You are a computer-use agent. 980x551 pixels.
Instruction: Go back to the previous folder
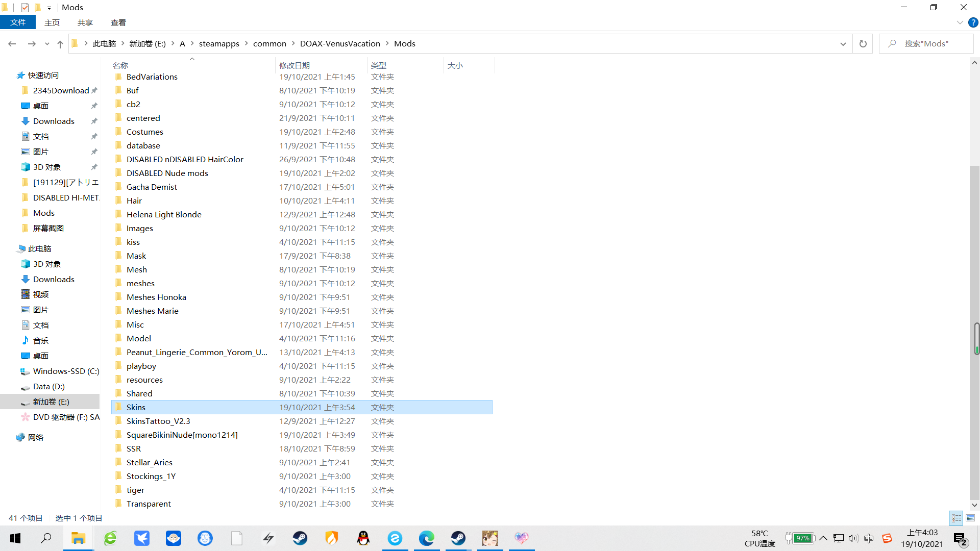(12, 44)
